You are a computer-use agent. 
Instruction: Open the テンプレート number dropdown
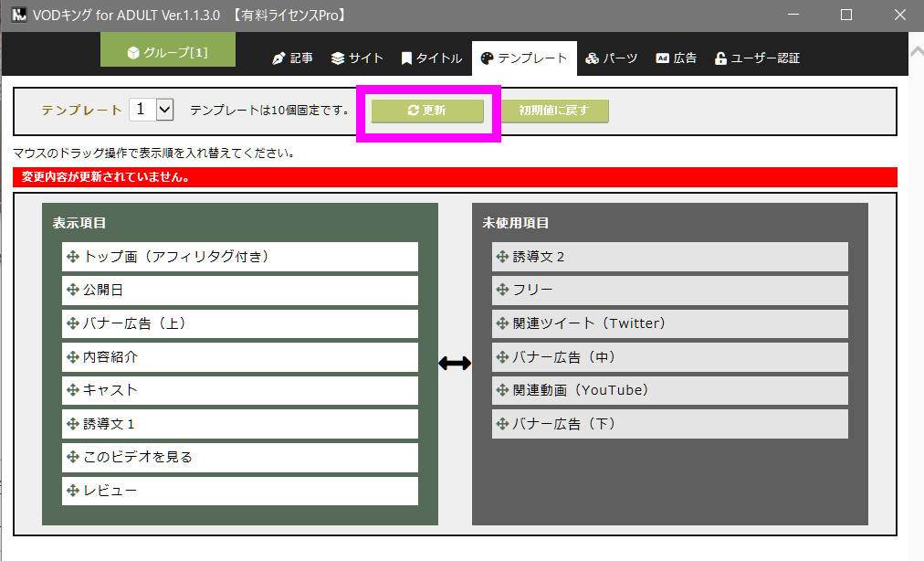164,110
